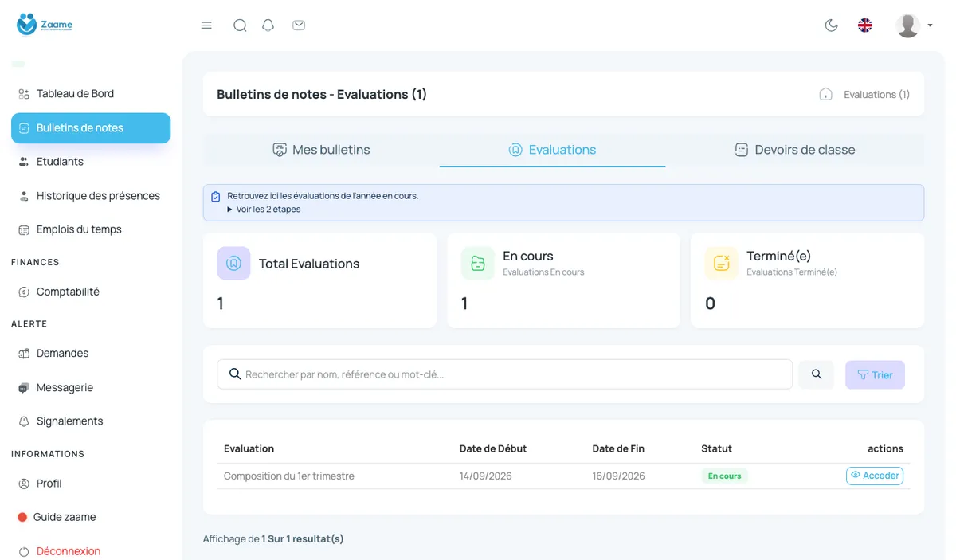The height and width of the screenshot is (560, 956).
Task: Open the mail envelope icon
Action: click(299, 25)
